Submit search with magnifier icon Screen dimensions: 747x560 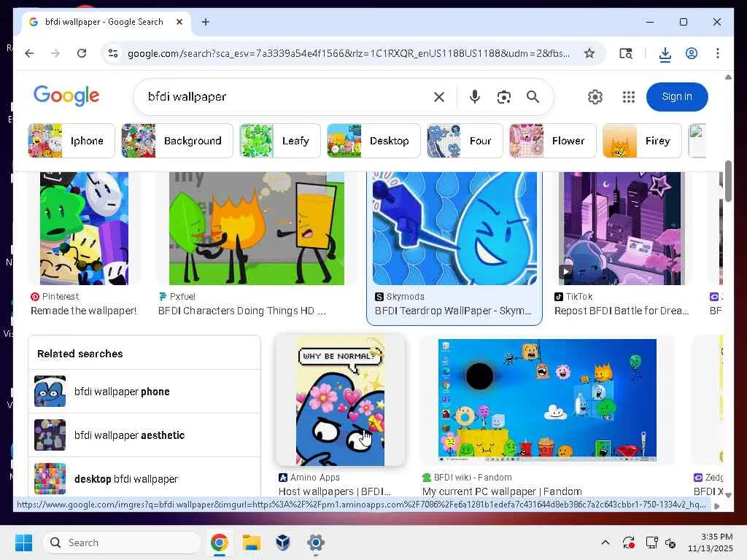(x=533, y=97)
